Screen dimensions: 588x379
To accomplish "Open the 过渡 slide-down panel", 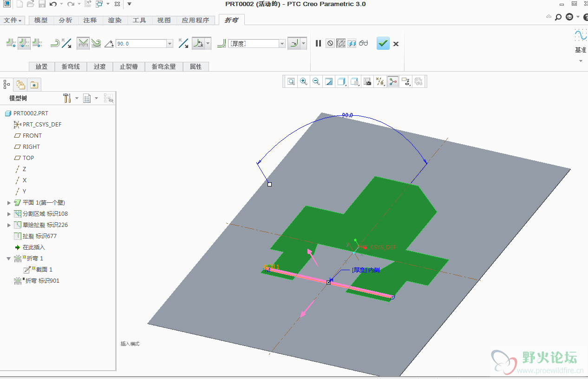I will [x=100, y=66].
